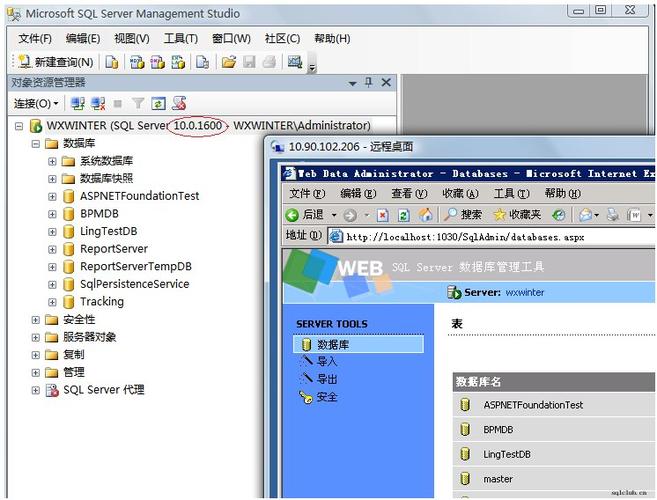Open the 收藏(A) menu in IE
Screen dimensions: 657x500
coord(460,194)
